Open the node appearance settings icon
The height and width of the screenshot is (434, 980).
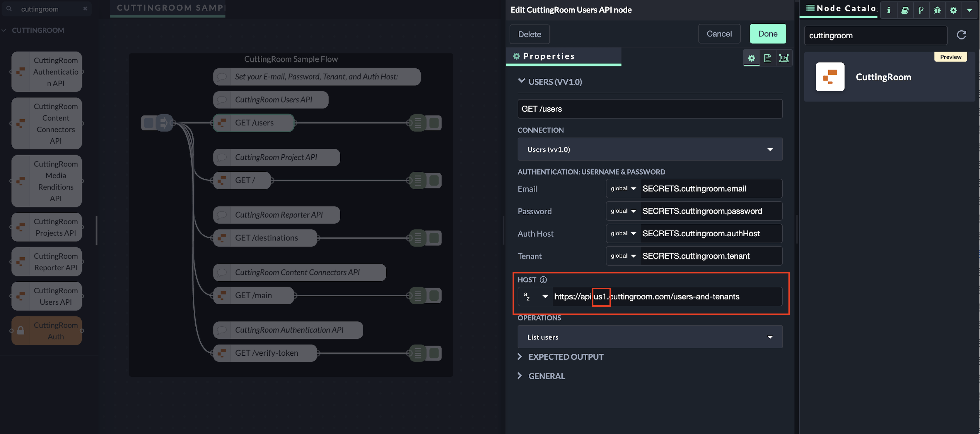tap(784, 58)
